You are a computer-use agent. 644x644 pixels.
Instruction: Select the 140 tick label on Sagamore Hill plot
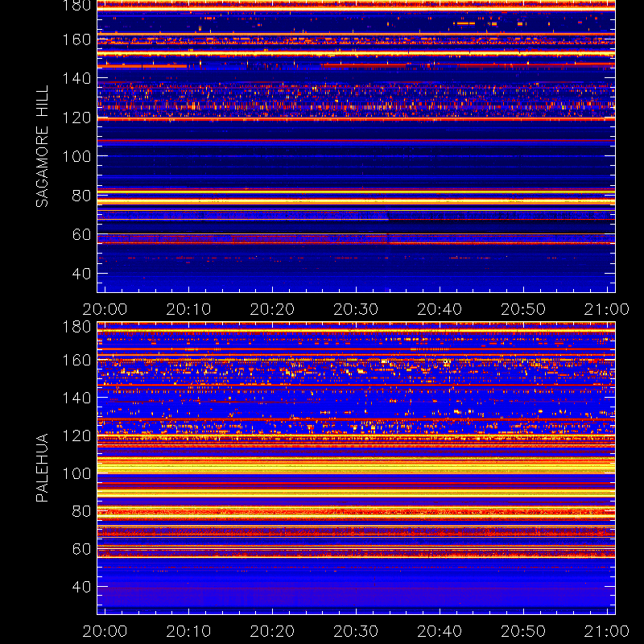[x=76, y=78]
